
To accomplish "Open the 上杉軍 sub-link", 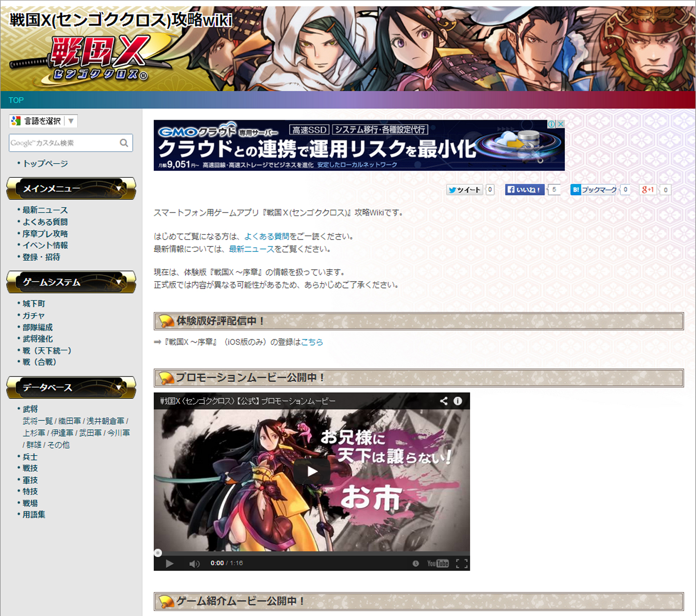I will click(x=34, y=433).
